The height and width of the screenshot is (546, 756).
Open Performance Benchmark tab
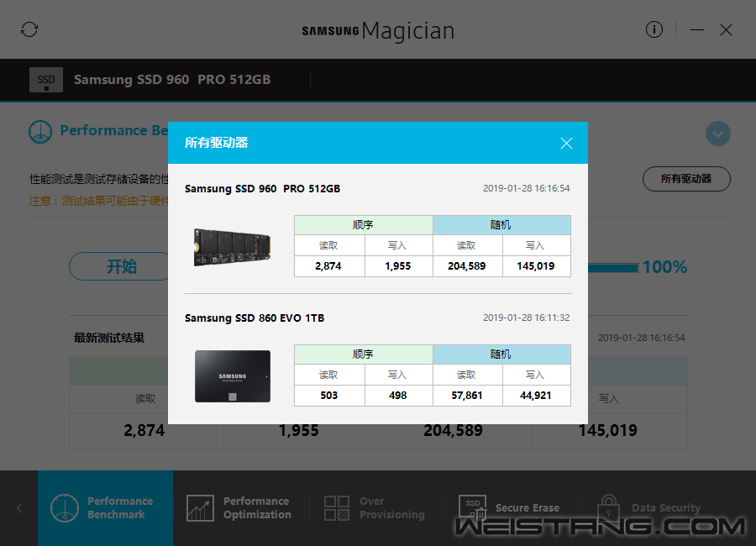pyautogui.click(x=106, y=508)
